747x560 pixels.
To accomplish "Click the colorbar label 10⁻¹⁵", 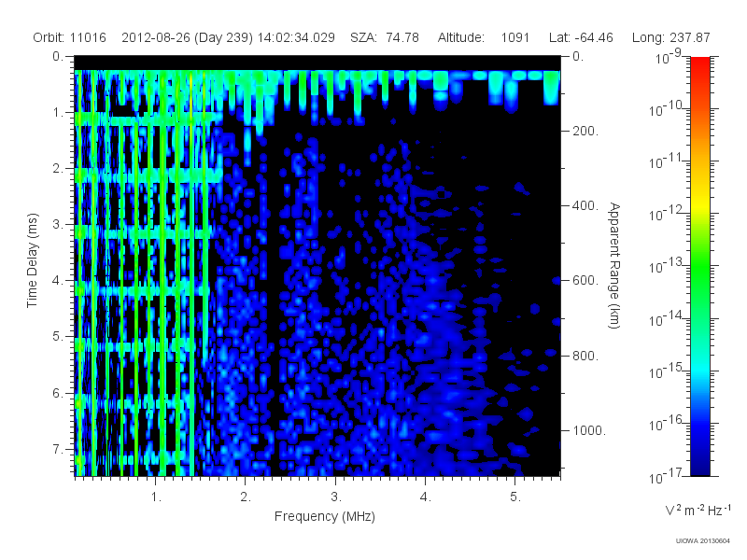I will pyautogui.click(x=666, y=371).
